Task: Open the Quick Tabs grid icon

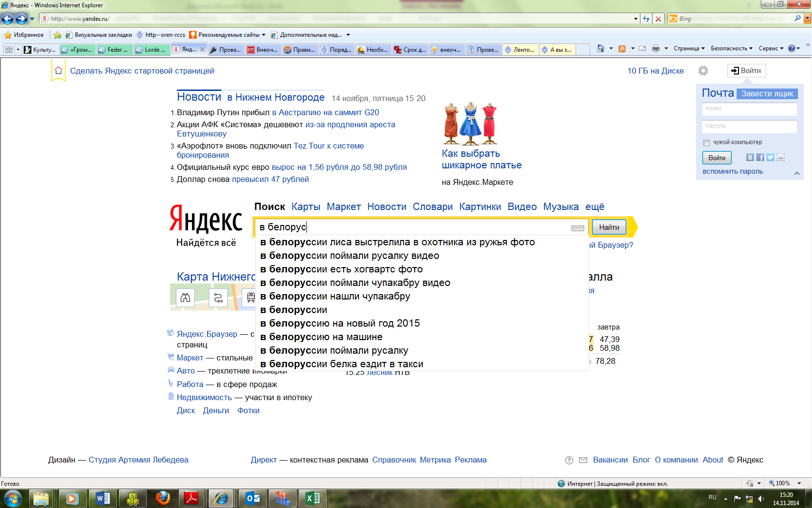Action: point(9,49)
